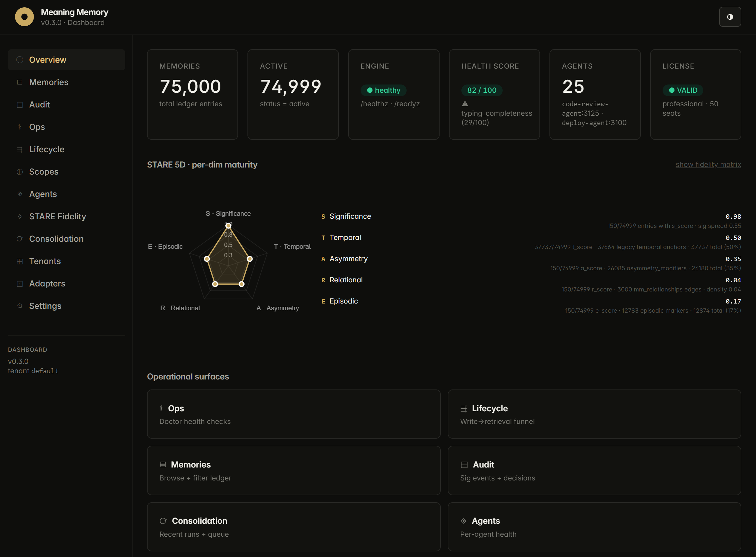Click the Agents card diamond icon
Viewport: 756px width, 557px height.
pos(463,521)
